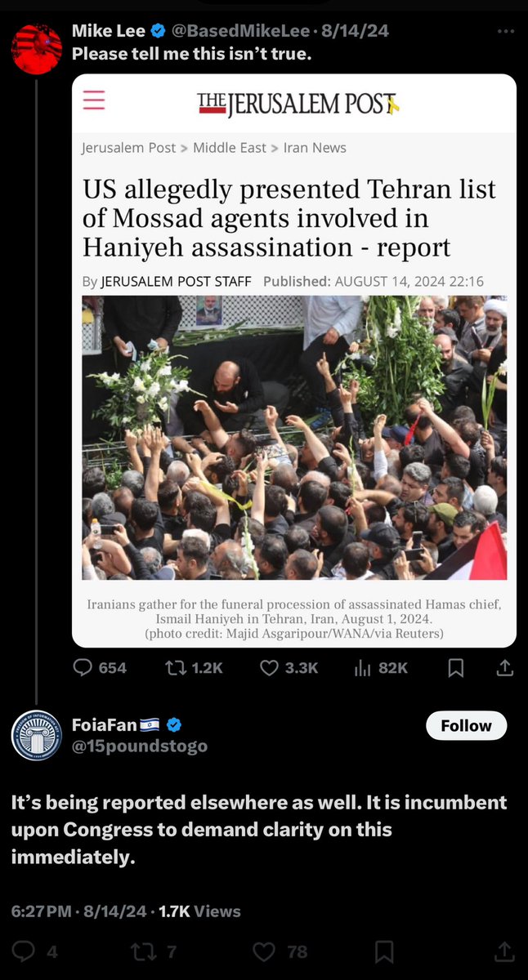Tap the Jerusalem Post hamburger menu icon
The width and height of the screenshot is (528, 980).
coord(94,99)
